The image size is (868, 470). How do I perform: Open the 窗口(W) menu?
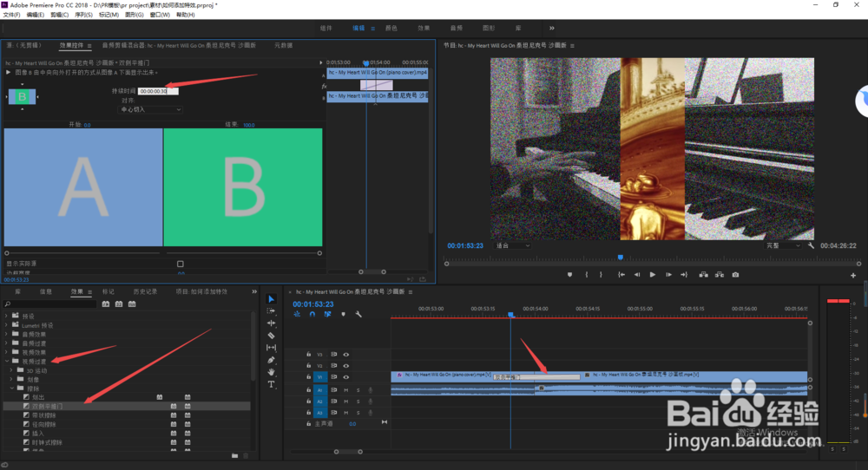(160, 15)
